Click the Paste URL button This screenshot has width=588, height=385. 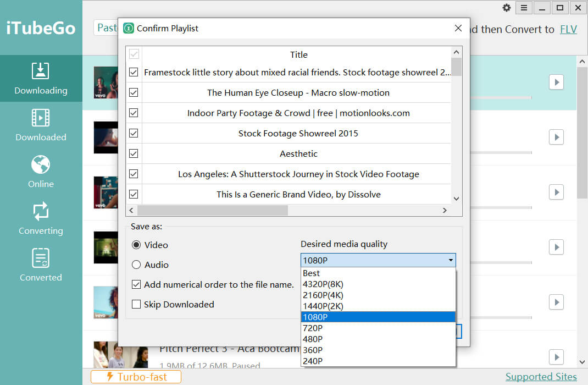(x=106, y=28)
